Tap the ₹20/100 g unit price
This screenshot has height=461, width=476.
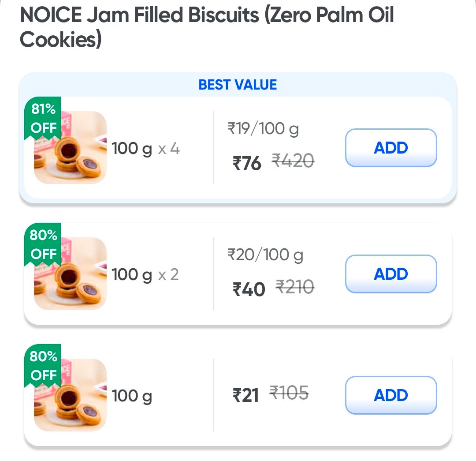pyautogui.click(x=265, y=255)
